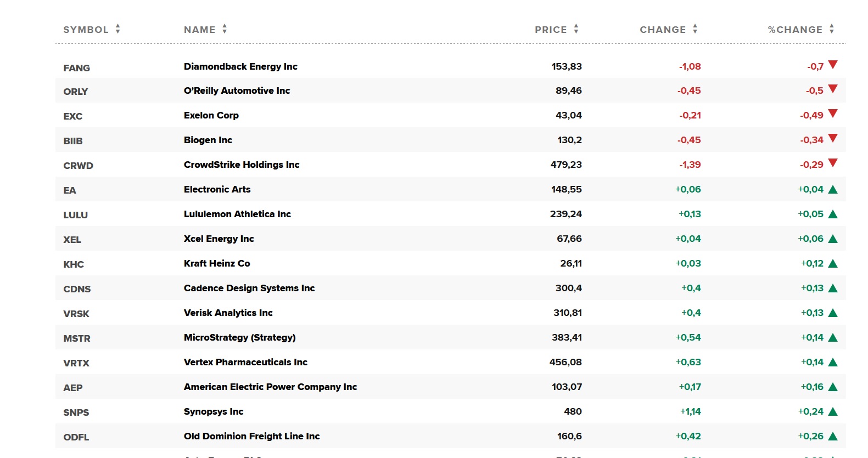Select Verisk Analytics Inc name
Screen dimensions: 868x458
pyautogui.click(x=228, y=313)
